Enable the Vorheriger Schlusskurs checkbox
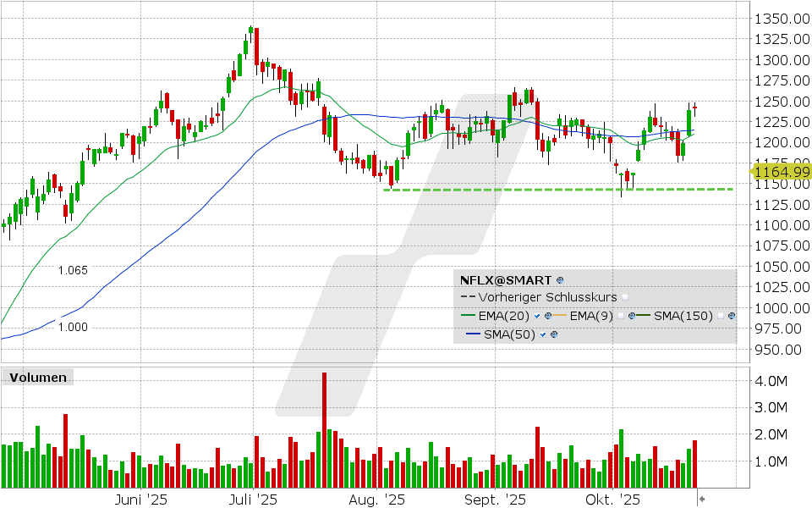This screenshot has height=508, width=812. (625, 298)
